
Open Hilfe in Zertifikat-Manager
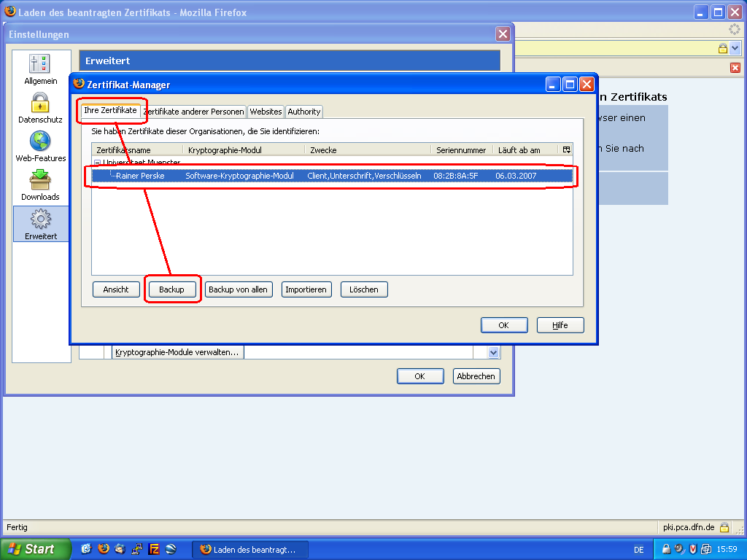click(x=560, y=325)
